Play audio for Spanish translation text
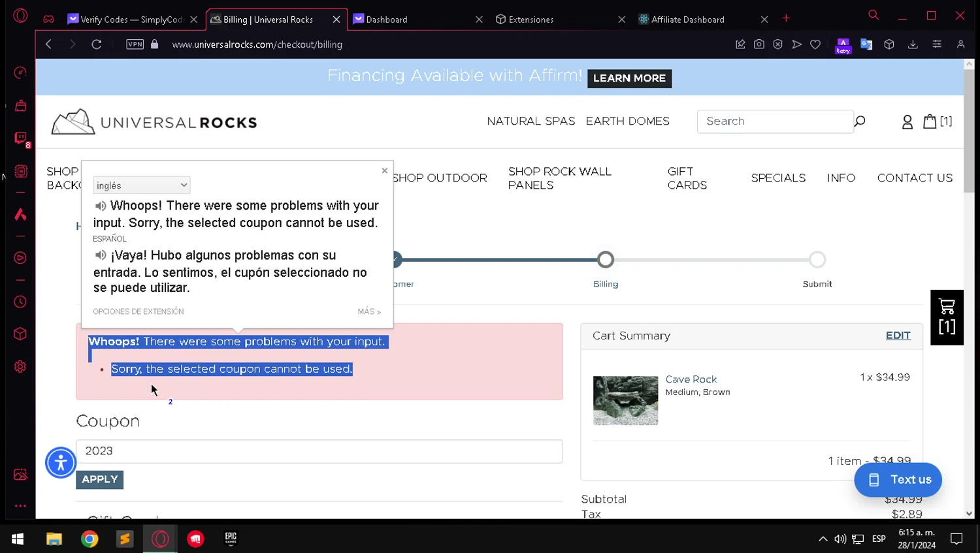The width and height of the screenshot is (980, 553). click(101, 255)
